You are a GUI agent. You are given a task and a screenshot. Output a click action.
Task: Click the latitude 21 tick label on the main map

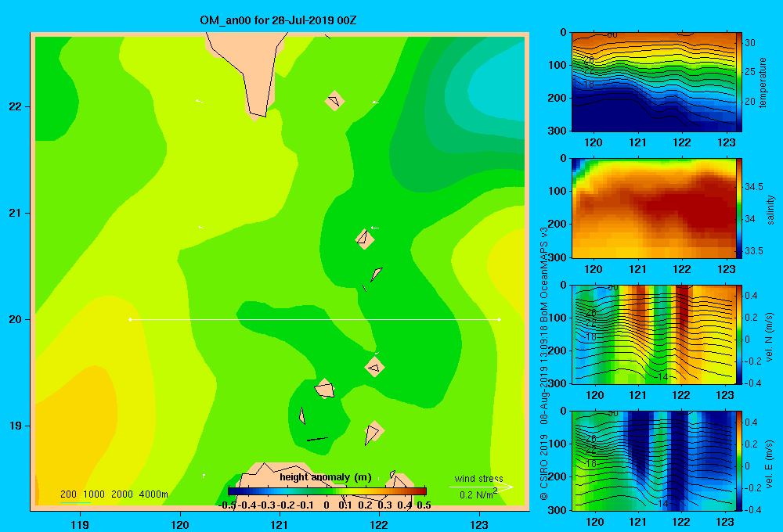pos(15,213)
